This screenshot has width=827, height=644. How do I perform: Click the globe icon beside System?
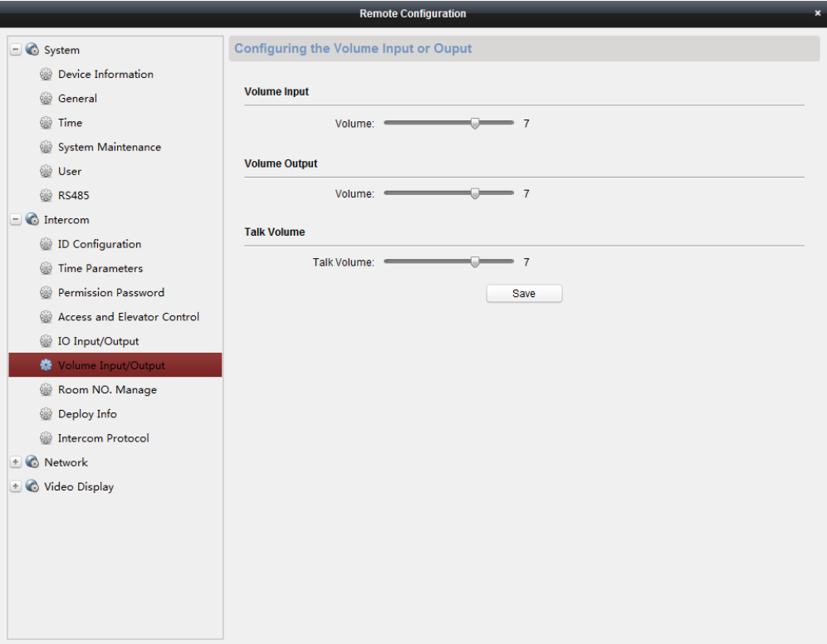(32, 50)
